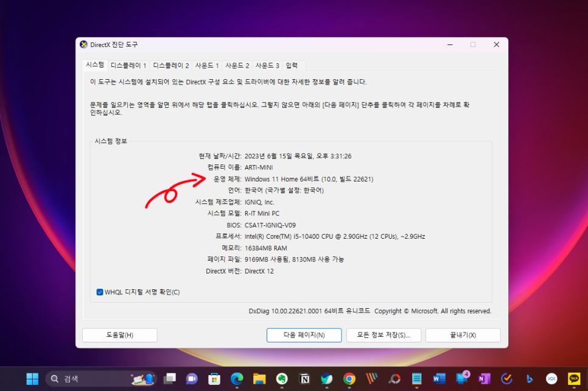Click the computer name value ARTI-MINI

[x=259, y=167]
